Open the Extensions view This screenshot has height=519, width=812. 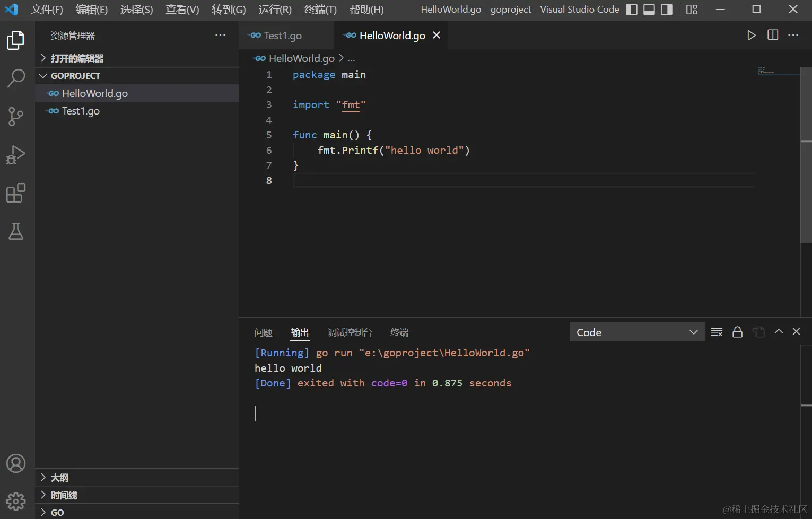tap(16, 193)
